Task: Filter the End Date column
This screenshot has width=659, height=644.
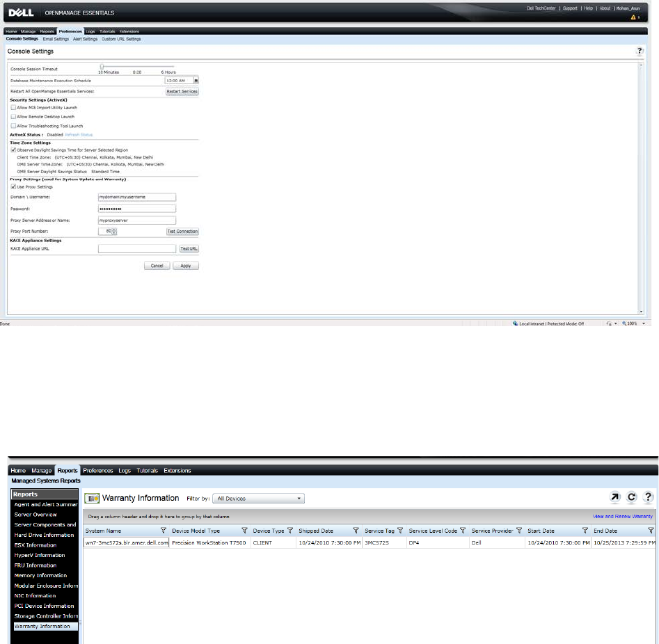Action: (651, 531)
